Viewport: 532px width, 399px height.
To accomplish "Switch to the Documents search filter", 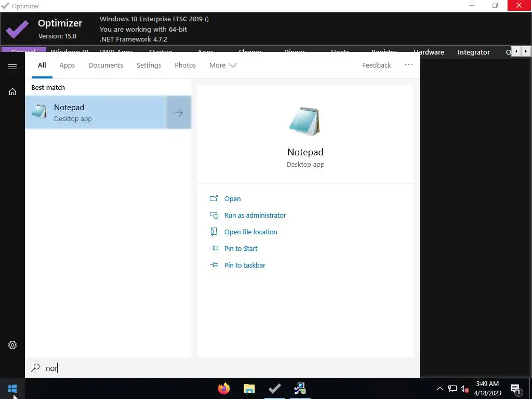I will pyautogui.click(x=105, y=65).
